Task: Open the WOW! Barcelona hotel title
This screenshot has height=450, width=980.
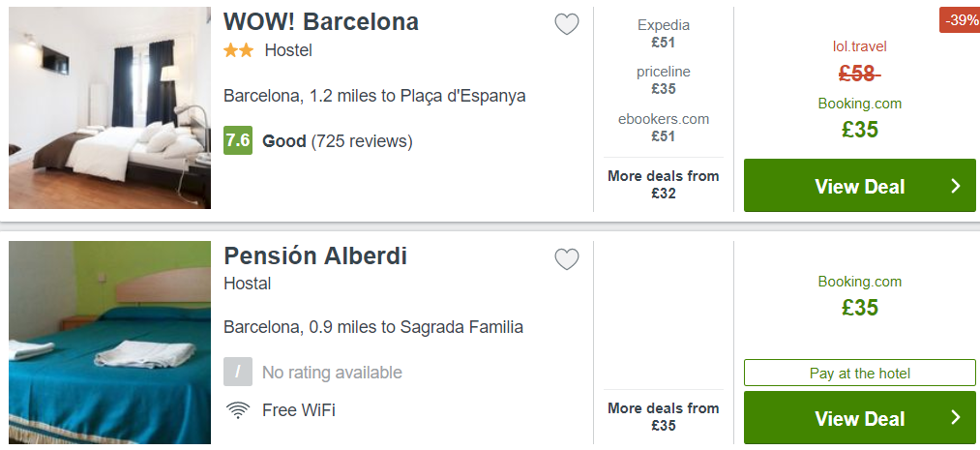Action: [x=320, y=22]
